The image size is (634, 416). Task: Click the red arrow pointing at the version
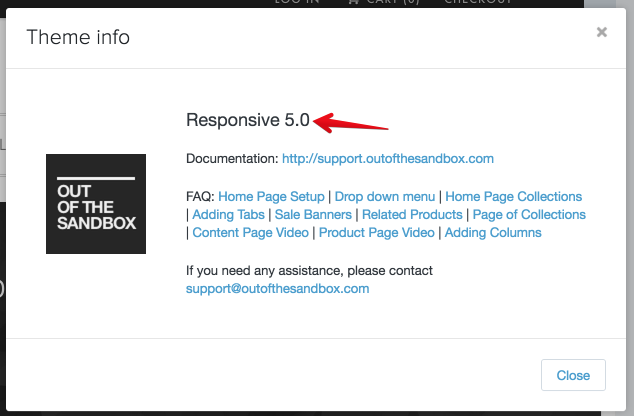click(x=350, y=124)
